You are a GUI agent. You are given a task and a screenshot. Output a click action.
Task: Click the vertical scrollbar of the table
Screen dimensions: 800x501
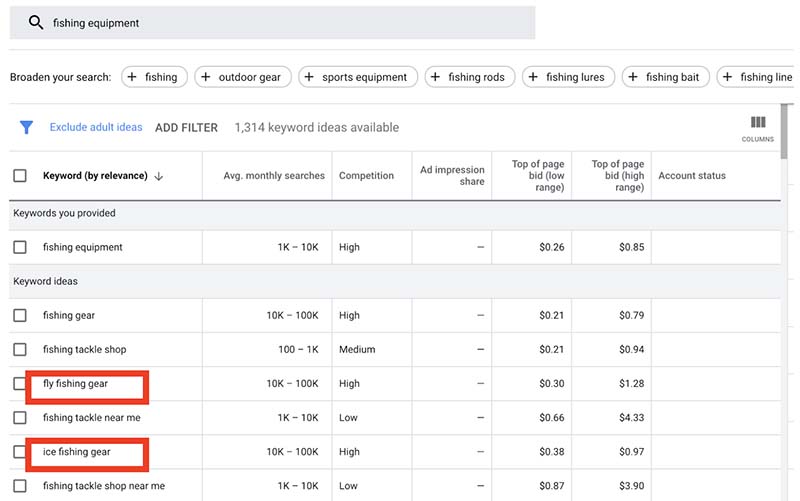tap(785, 131)
